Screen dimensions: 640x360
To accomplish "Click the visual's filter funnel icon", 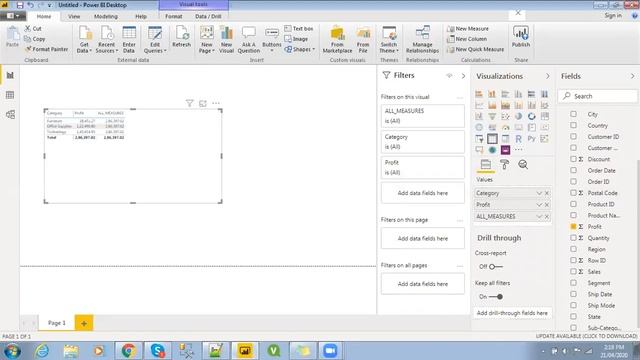I will (189, 103).
